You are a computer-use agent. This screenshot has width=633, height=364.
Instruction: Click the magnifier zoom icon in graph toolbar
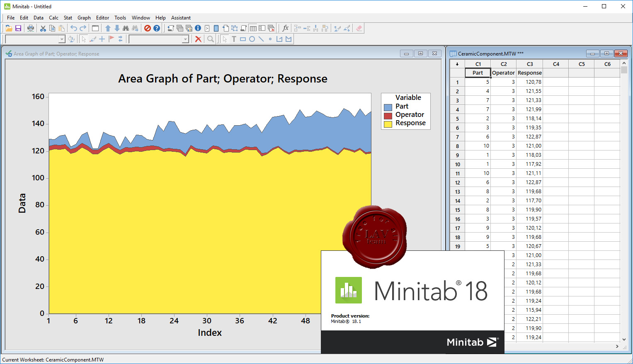[x=211, y=39]
